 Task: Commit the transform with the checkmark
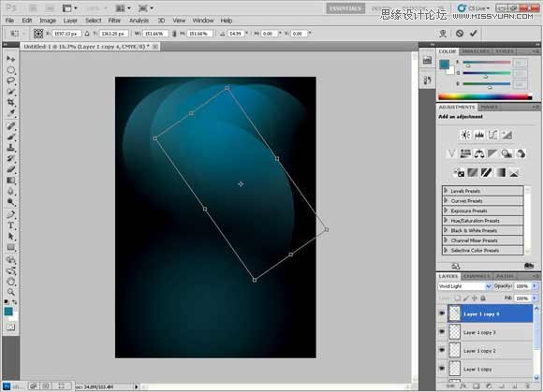[x=474, y=34]
